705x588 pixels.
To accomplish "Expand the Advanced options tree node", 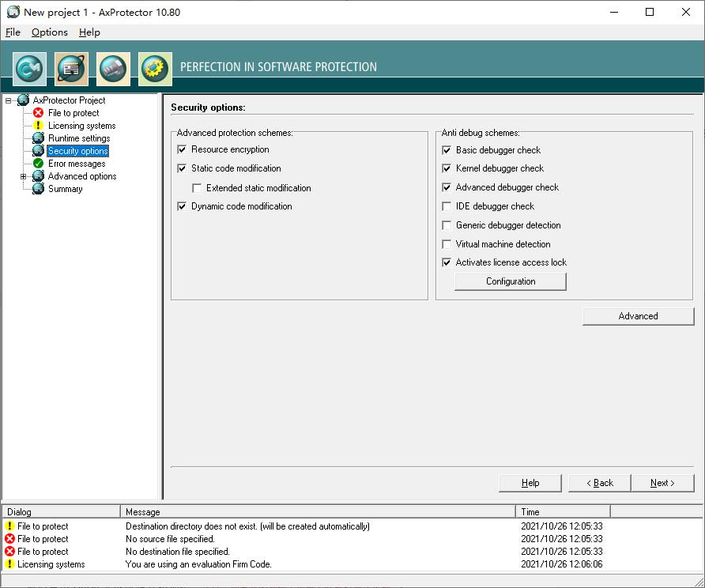I will pyautogui.click(x=24, y=176).
